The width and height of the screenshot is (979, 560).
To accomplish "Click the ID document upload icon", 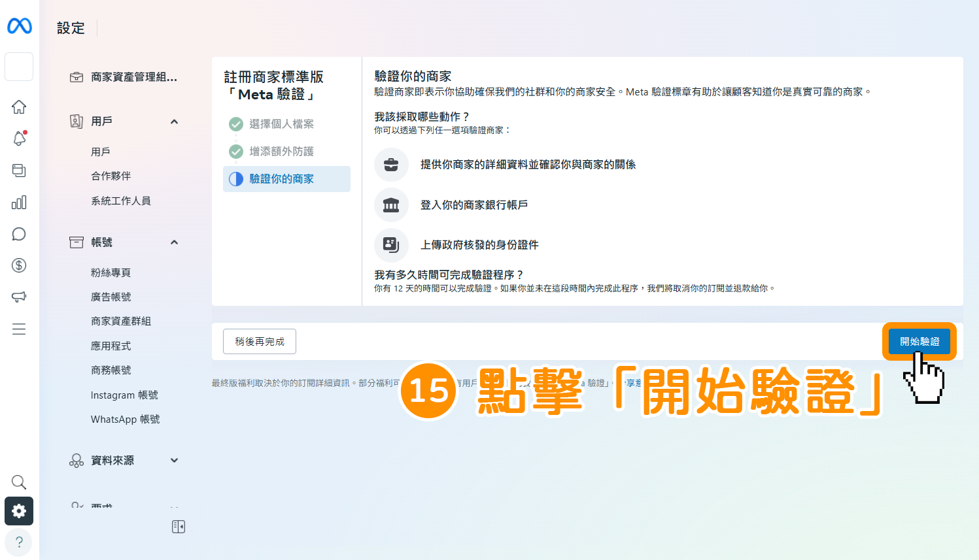I will (x=391, y=245).
